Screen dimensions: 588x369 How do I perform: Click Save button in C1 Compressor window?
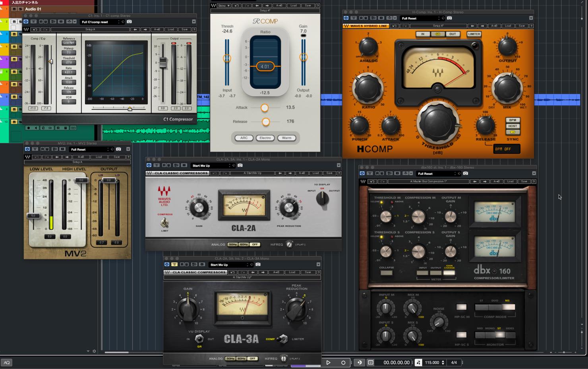[185, 29]
